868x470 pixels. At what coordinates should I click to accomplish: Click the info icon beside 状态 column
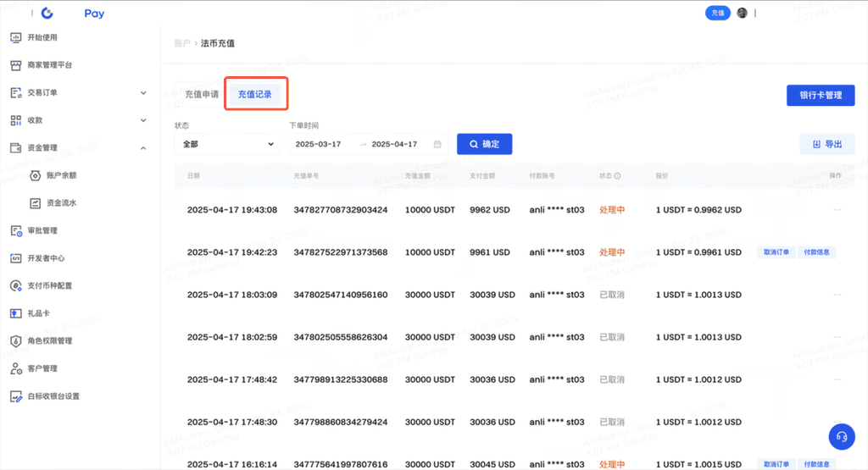617,176
